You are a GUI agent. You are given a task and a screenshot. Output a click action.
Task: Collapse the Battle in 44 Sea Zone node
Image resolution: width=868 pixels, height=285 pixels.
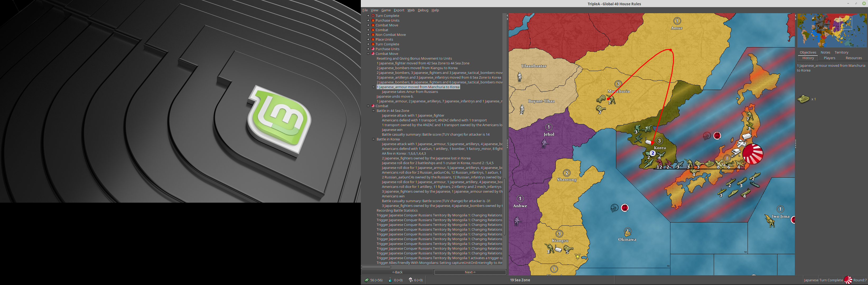(x=373, y=111)
